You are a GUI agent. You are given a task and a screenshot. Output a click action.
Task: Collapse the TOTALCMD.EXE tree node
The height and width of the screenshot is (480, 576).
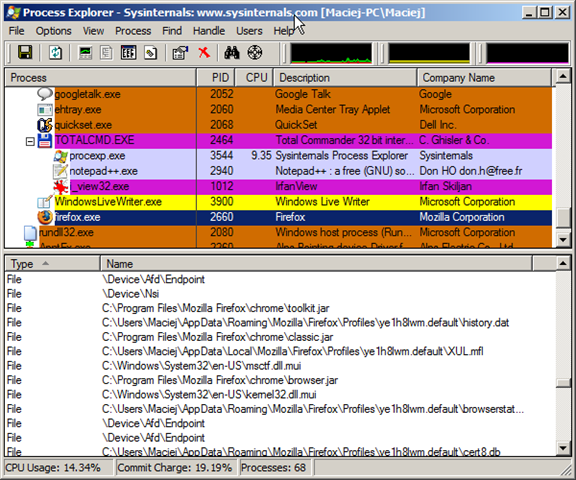[30, 141]
